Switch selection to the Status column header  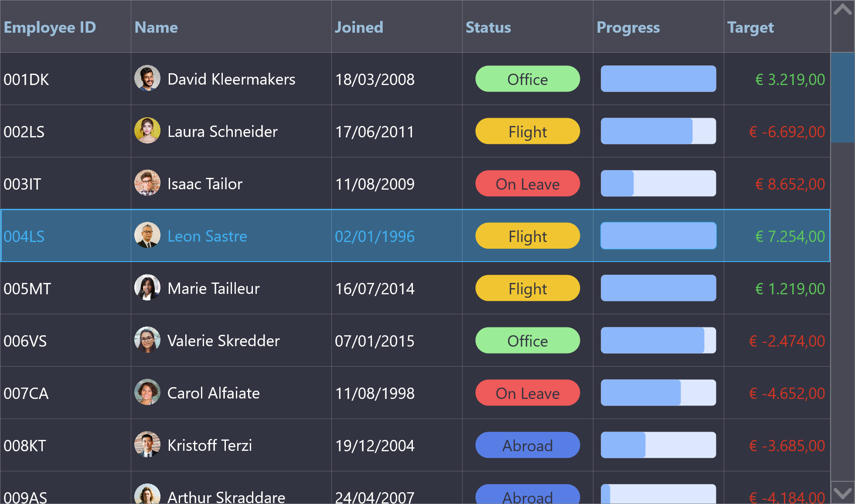(x=488, y=27)
